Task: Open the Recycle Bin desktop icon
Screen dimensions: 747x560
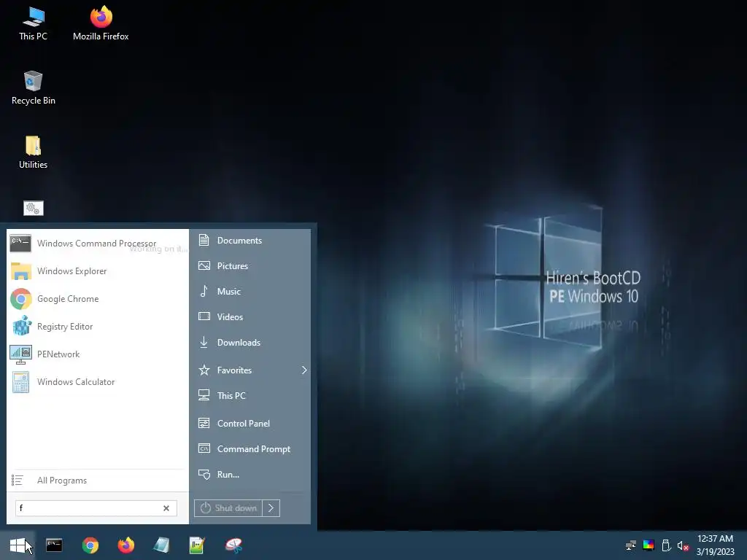Action: (x=33, y=88)
